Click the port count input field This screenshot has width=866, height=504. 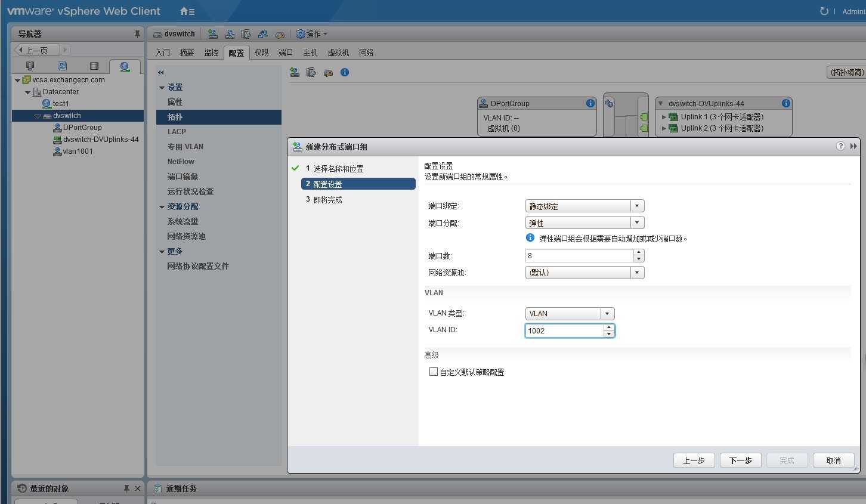pyautogui.click(x=579, y=255)
